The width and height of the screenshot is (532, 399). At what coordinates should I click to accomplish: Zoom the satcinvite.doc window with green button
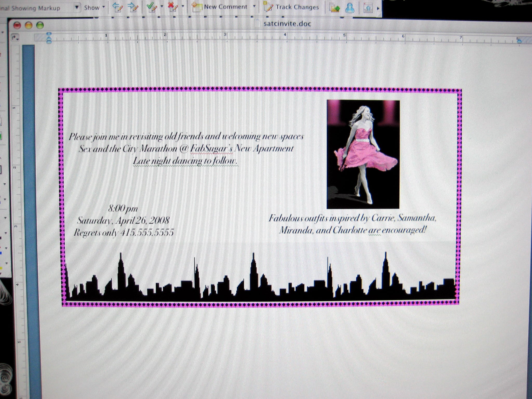point(40,25)
